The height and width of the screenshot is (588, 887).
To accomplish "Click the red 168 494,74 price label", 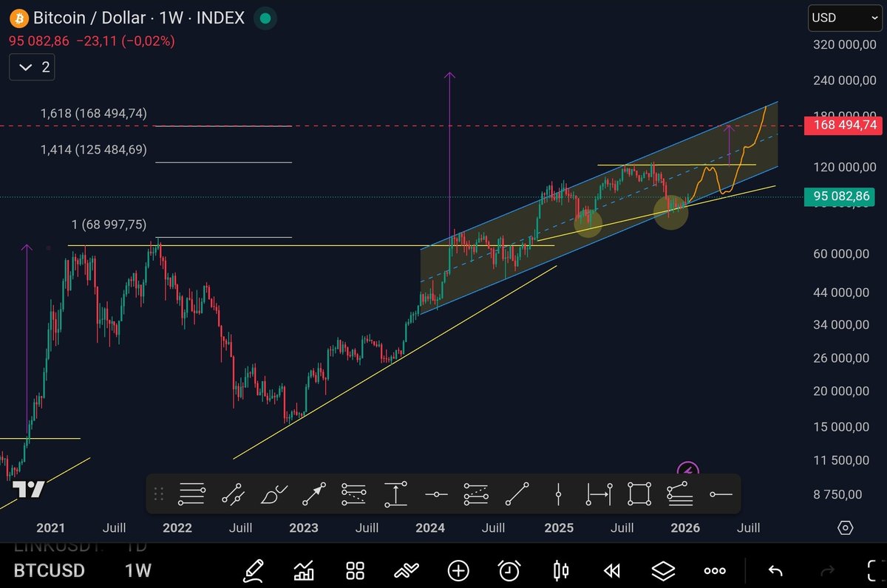I will 843,126.
